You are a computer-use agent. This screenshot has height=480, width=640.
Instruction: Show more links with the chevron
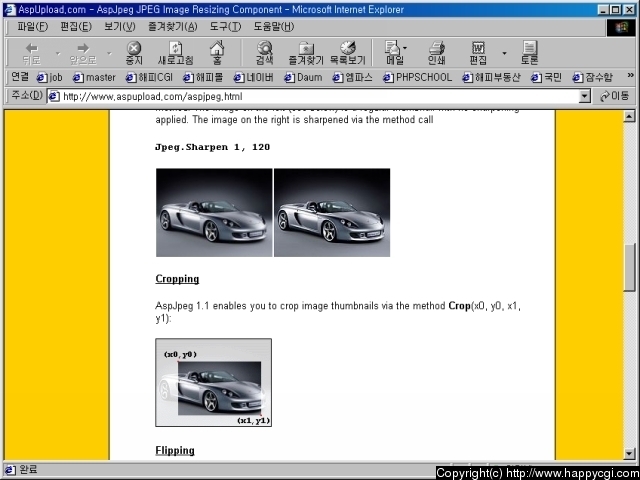tap(630, 76)
